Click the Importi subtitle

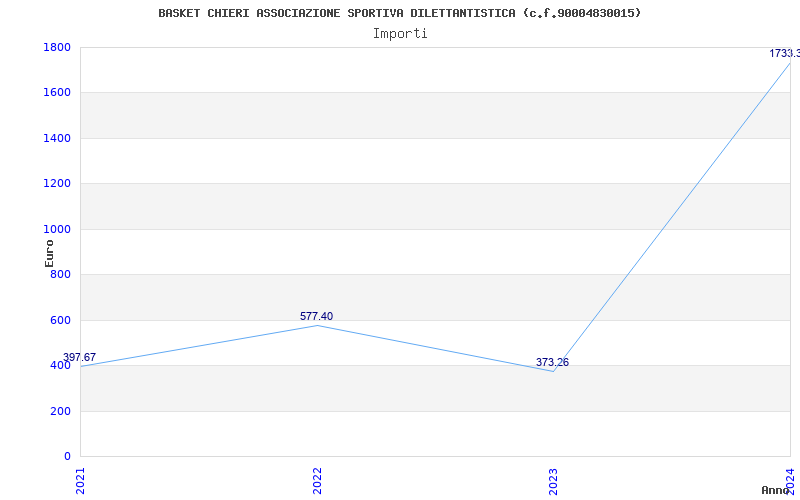[x=400, y=34]
